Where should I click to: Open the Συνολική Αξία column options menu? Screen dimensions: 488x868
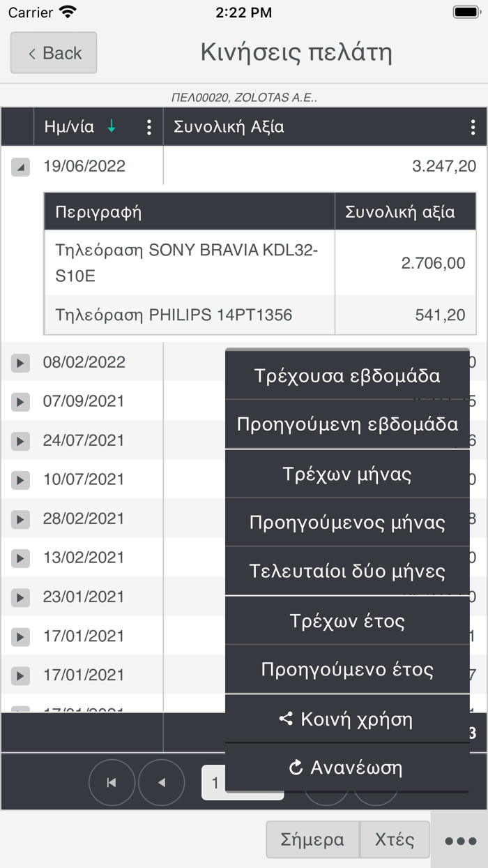(473, 127)
